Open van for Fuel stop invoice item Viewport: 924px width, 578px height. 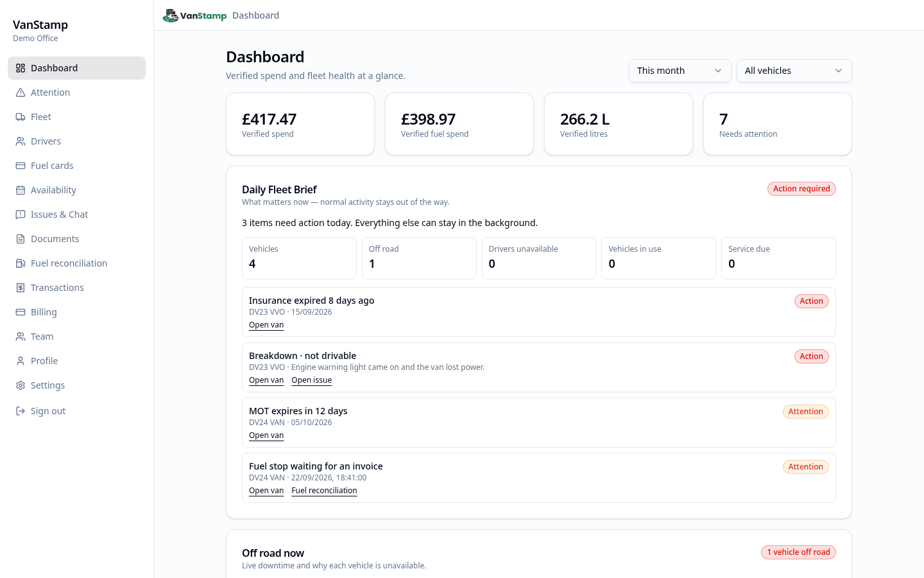pos(266,491)
